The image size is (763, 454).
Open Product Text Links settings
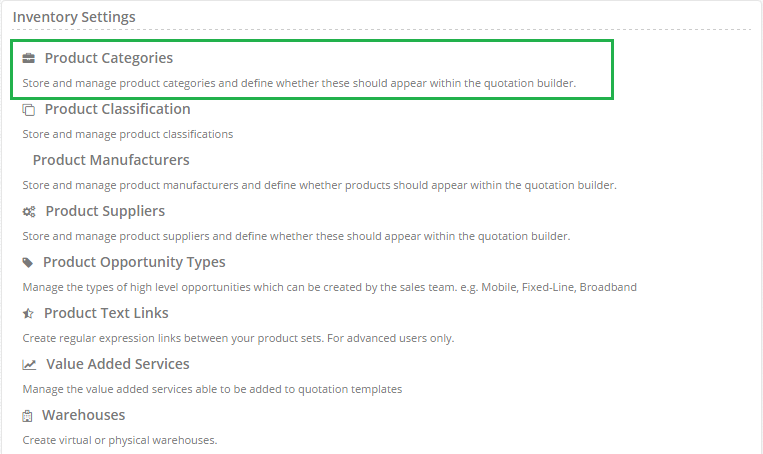[106, 313]
